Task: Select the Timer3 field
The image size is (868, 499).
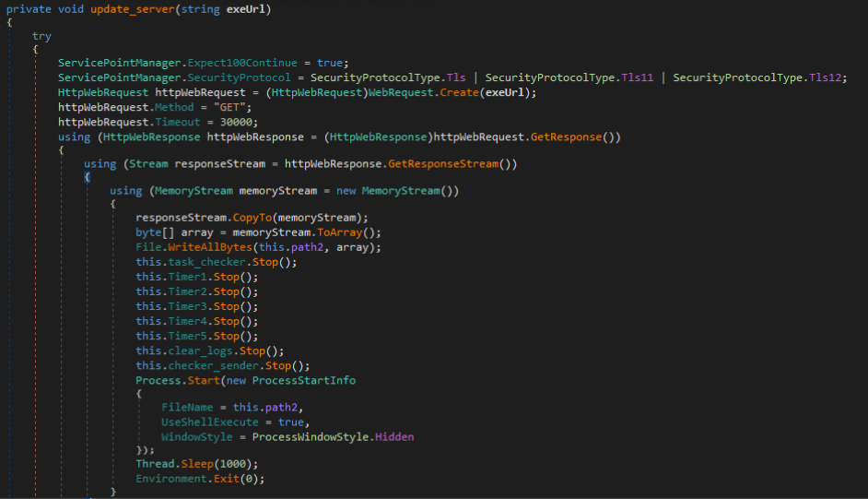Action: (x=188, y=307)
